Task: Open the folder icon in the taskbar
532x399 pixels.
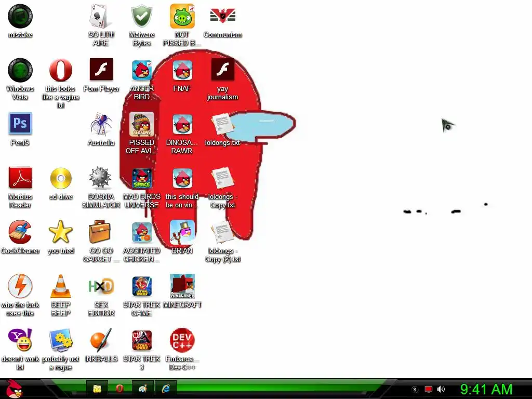Action: (x=97, y=389)
